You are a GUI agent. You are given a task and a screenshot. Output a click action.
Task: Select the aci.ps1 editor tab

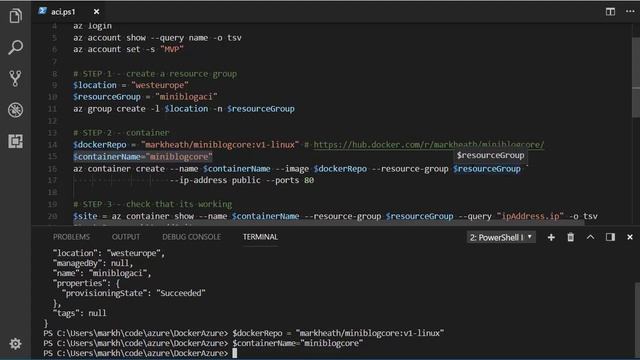pos(69,11)
